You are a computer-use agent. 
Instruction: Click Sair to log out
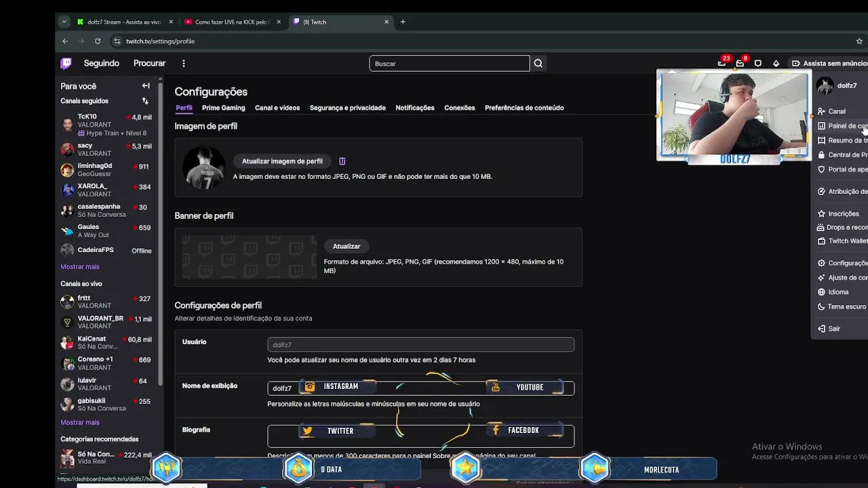click(x=841, y=329)
